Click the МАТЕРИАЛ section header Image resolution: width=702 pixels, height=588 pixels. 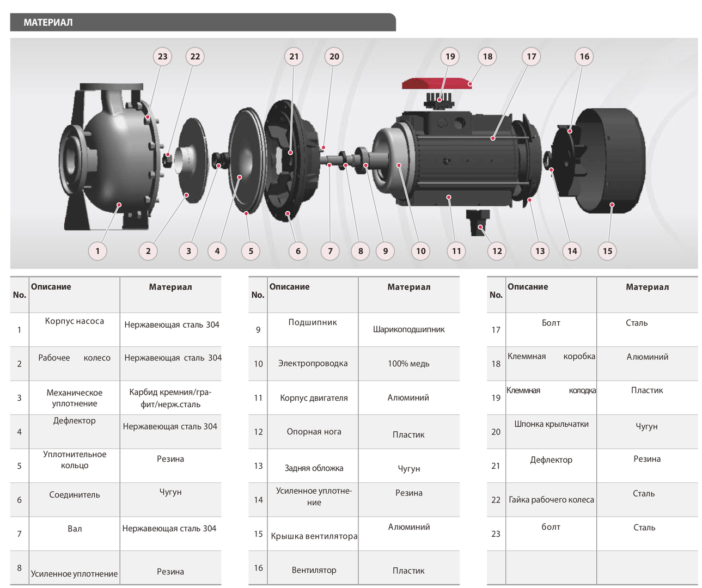[x=48, y=22]
